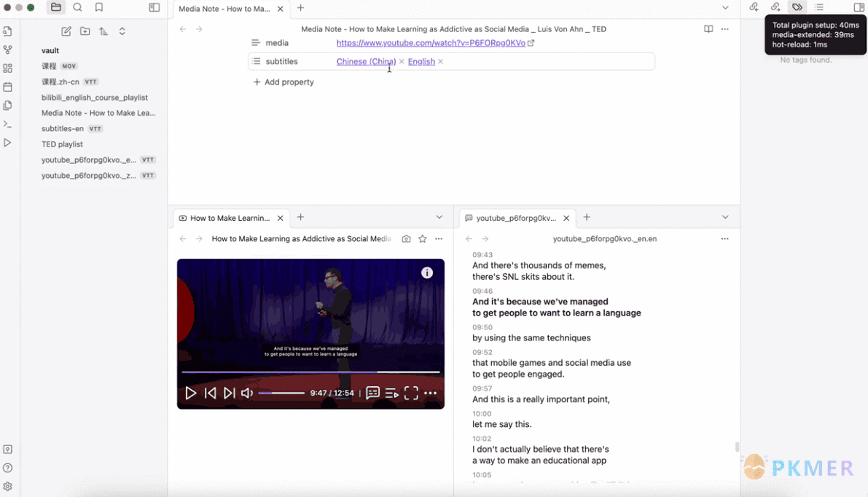Expand video pane tab list dropdown

pyautogui.click(x=439, y=217)
